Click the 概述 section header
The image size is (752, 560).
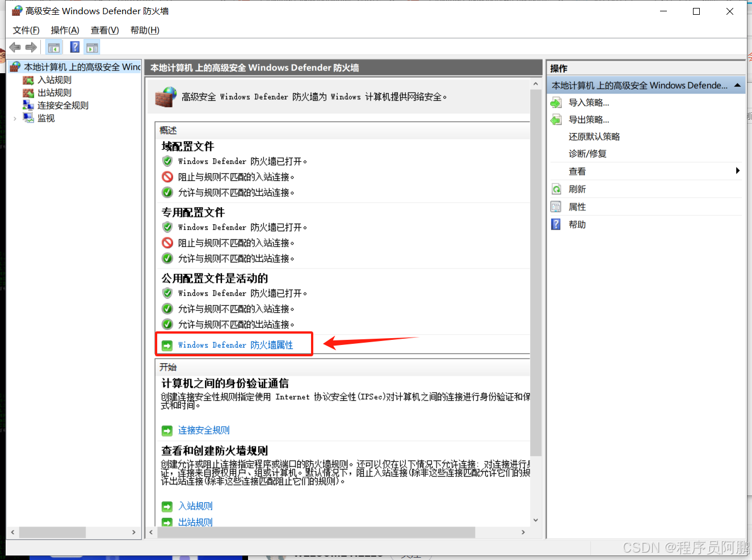168,130
